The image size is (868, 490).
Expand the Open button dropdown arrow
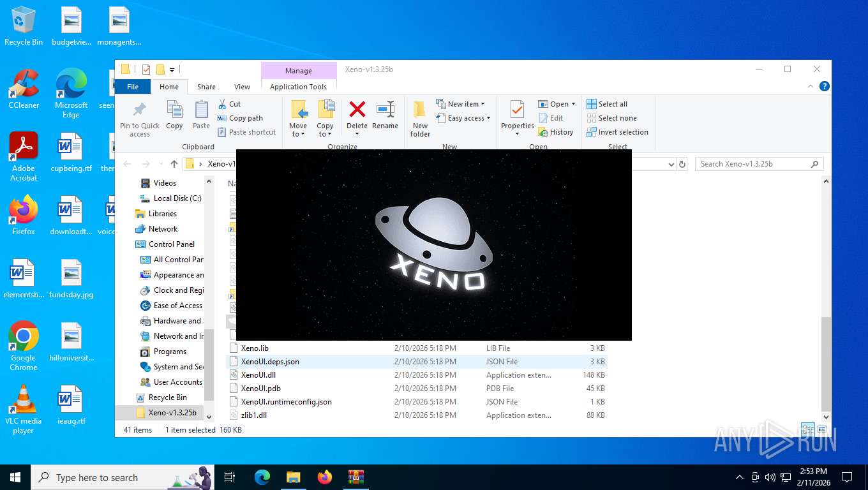point(573,104)
